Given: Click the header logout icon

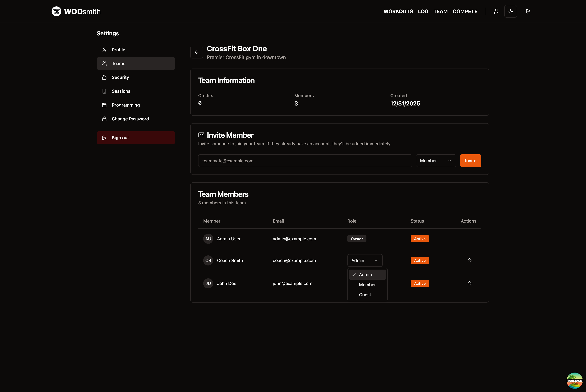Looking at the screenshot, I should coord(528,11).
